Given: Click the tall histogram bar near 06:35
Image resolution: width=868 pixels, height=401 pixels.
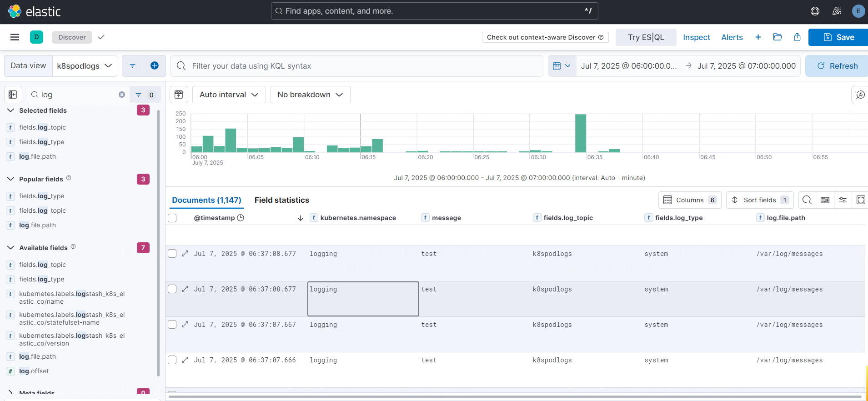Looking at the screenshot, I should coord(580,133).
